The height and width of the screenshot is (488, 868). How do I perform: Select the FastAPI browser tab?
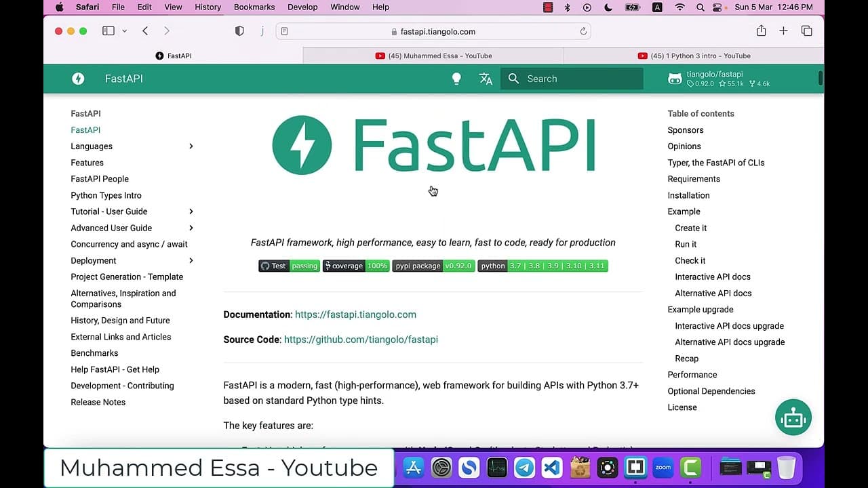[x=173, y=56]
